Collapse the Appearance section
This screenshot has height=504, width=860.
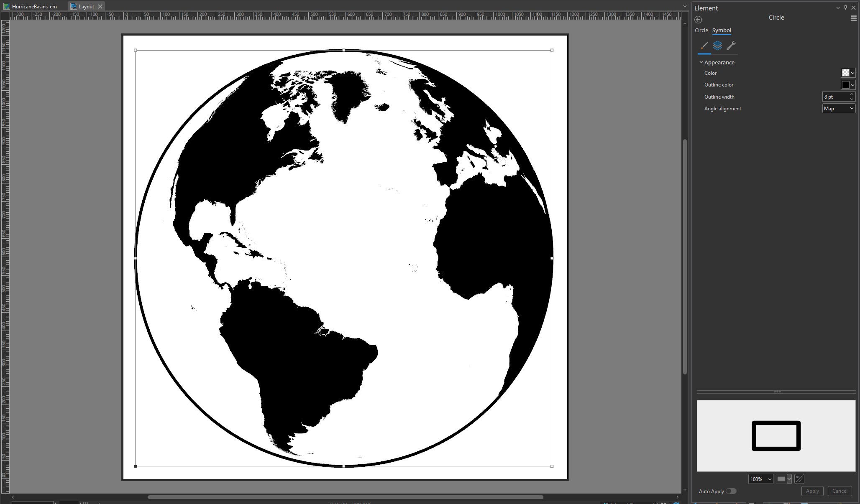click(x=701, y=62)
